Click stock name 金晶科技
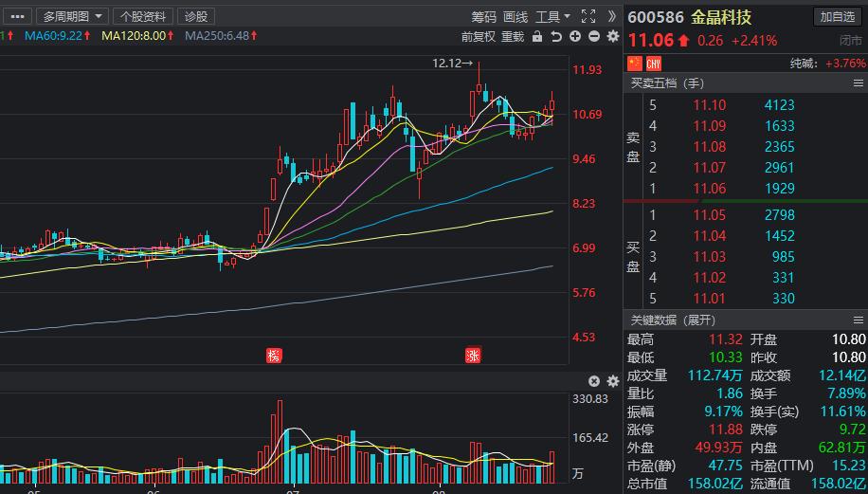This screenshot has width=868, height=494. click(721, 17)
